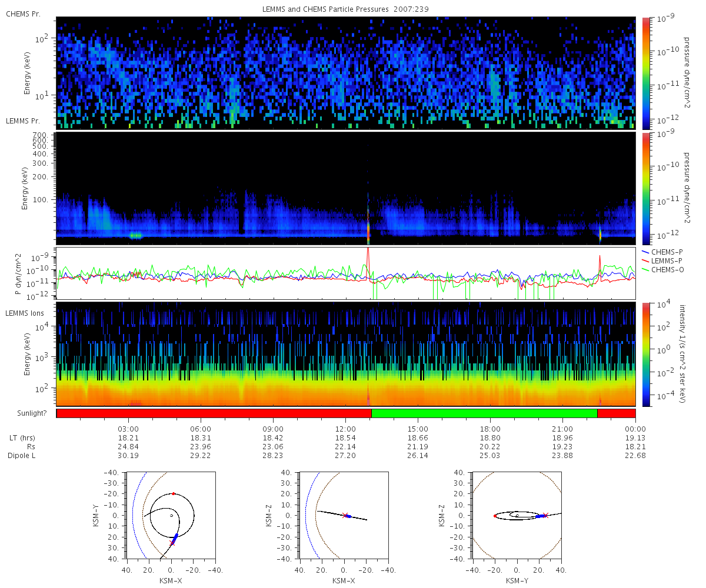Click the top pressure color bar

tap(645, 73)
